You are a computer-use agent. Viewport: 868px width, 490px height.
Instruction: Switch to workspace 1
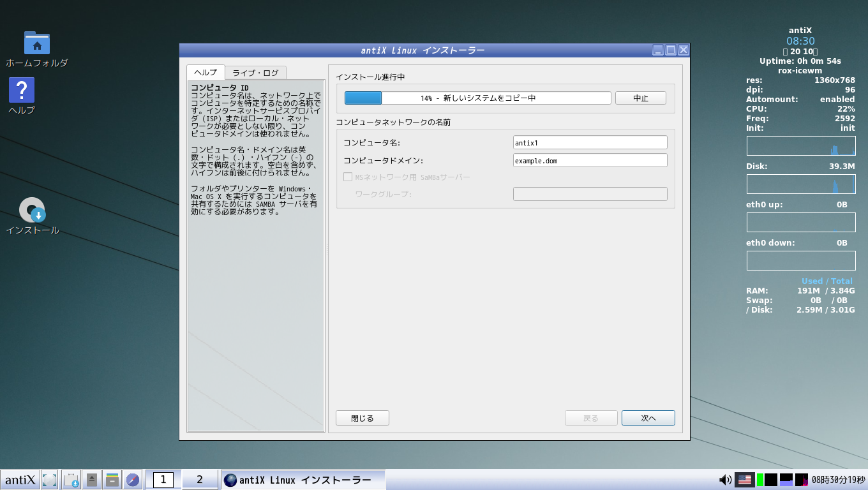[163, 480]
